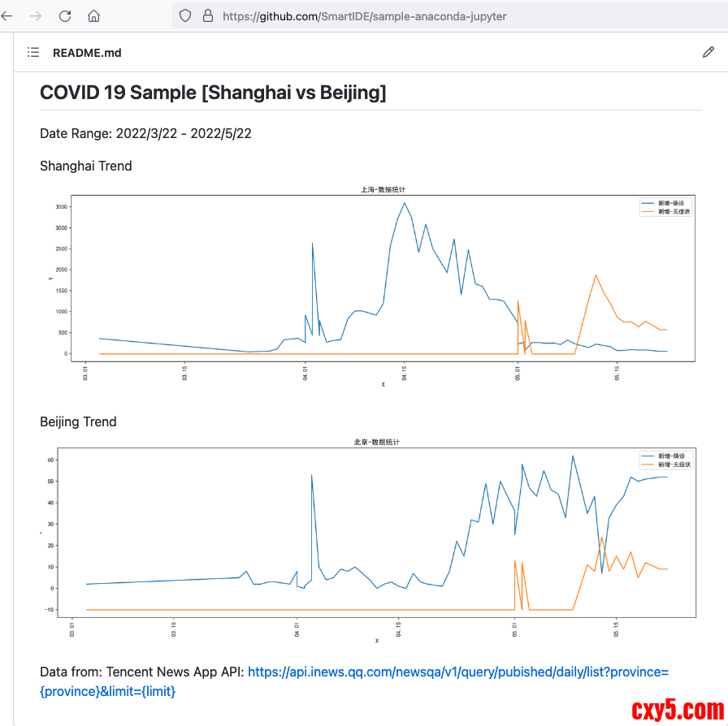Click the COVID 19 Sample heading
728x726 pixels.
click(213, 93)
